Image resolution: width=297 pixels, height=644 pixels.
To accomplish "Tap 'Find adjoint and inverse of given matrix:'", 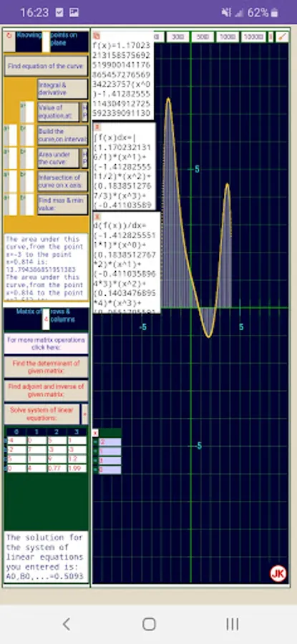I will pyautogui.click(x=46, y=391).
